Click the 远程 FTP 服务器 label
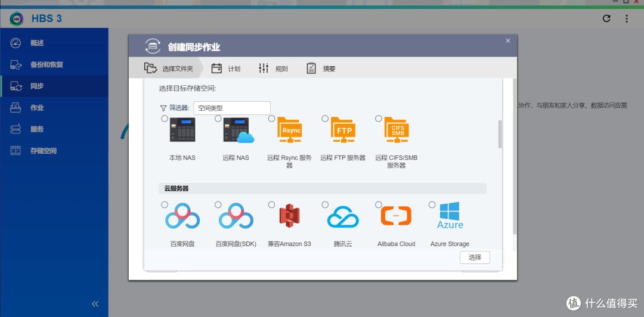 (x=343, y=158)
